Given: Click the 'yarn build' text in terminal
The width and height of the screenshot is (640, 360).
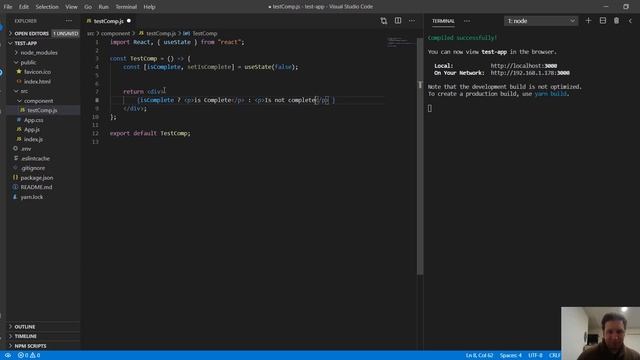Looking at the screenshot, I should coord(550,94).
